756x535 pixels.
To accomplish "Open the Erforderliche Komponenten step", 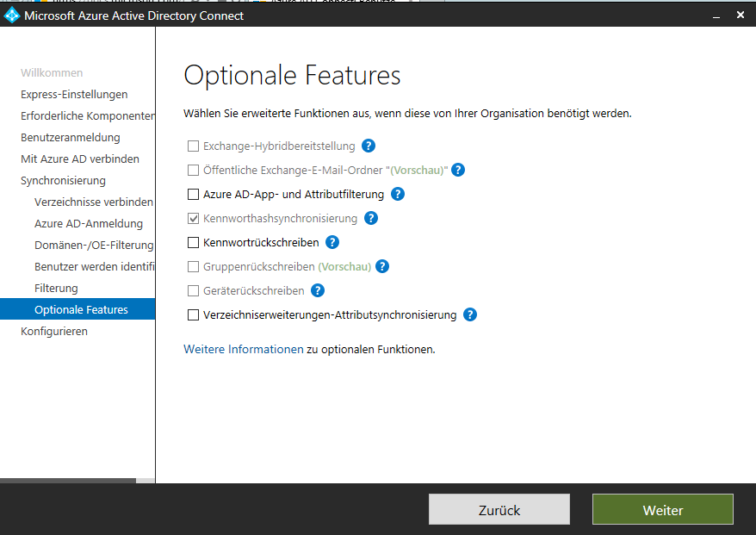I will (x=88, y=115).
